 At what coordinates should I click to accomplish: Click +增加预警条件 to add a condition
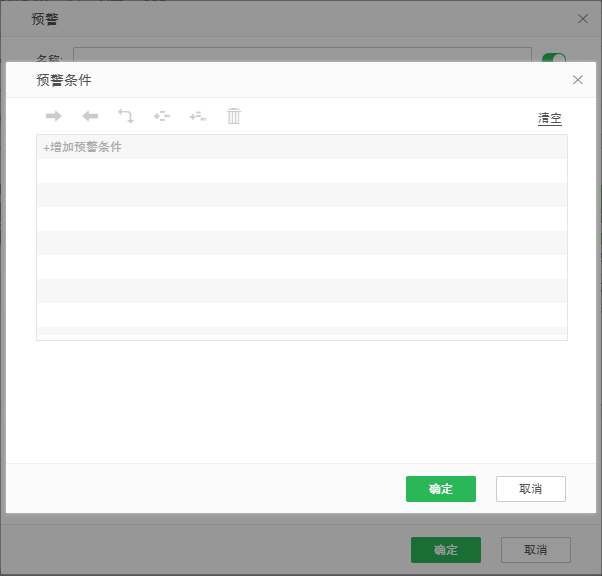82,147
